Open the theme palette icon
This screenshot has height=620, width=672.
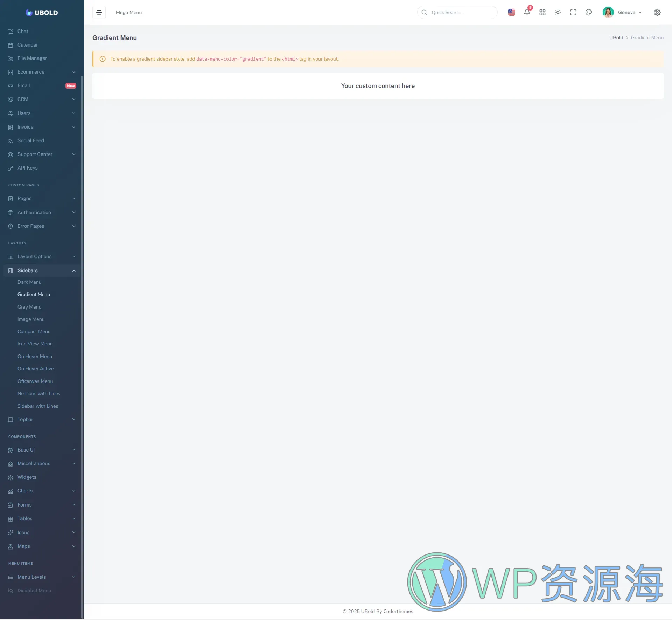(588, 12)
